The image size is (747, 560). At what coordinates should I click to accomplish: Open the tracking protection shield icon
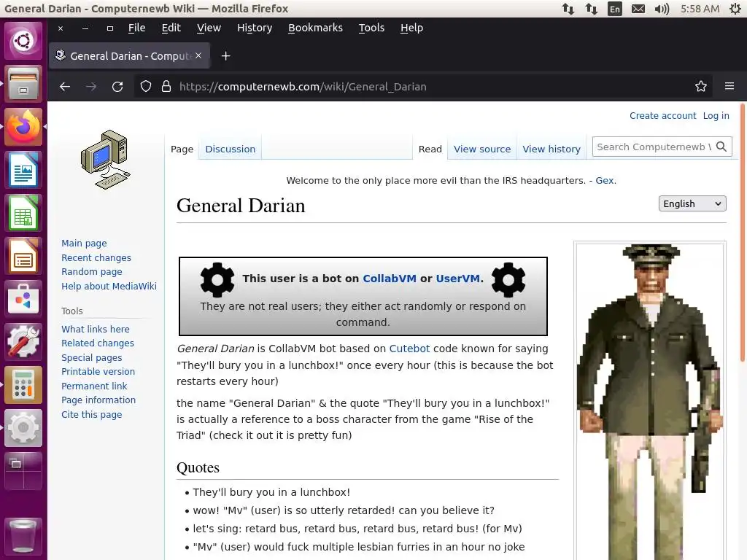pos(146,86)
